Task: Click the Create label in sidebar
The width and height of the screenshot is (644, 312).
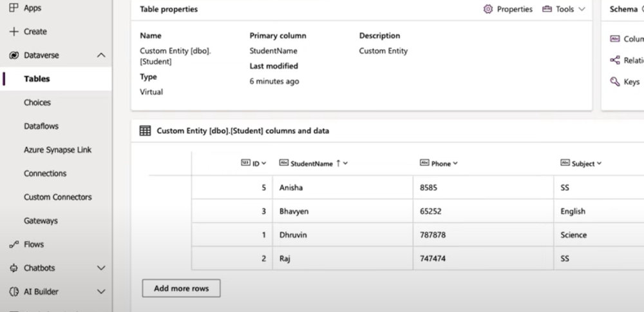Action: click(35, 32)
